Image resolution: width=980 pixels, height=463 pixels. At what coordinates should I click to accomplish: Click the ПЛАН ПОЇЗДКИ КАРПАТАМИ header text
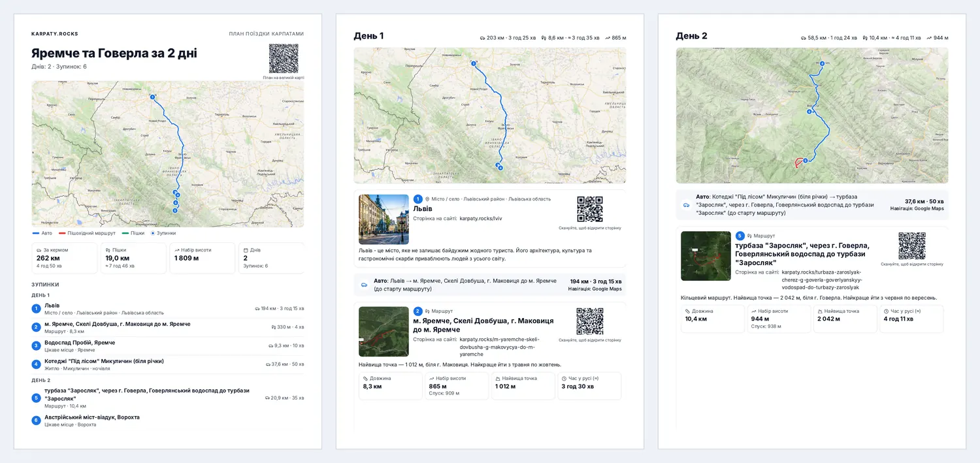267,34
